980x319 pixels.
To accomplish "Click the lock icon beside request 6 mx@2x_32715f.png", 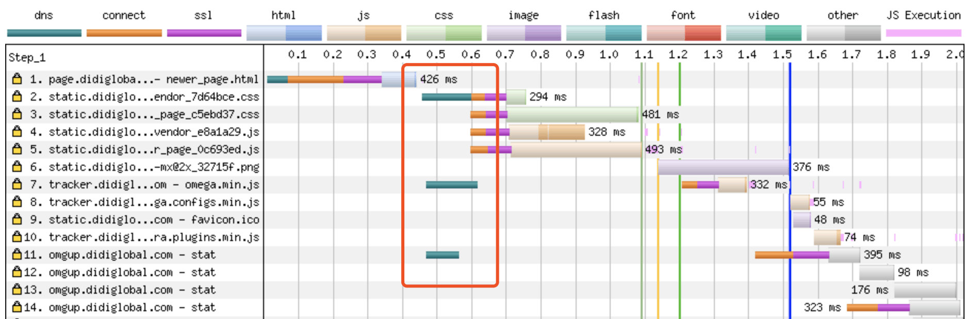I will (x=17, y=167).
